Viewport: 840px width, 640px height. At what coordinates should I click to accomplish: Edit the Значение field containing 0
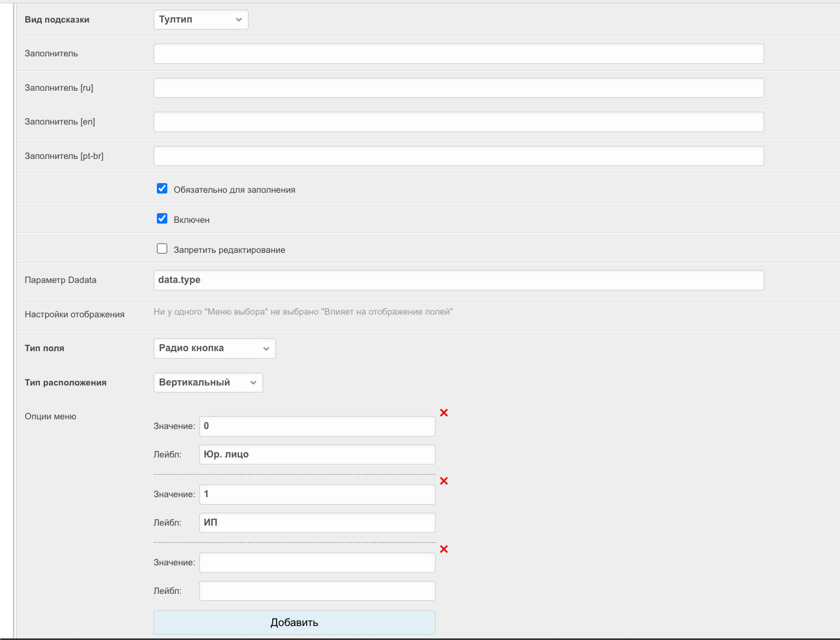(317, 426)
